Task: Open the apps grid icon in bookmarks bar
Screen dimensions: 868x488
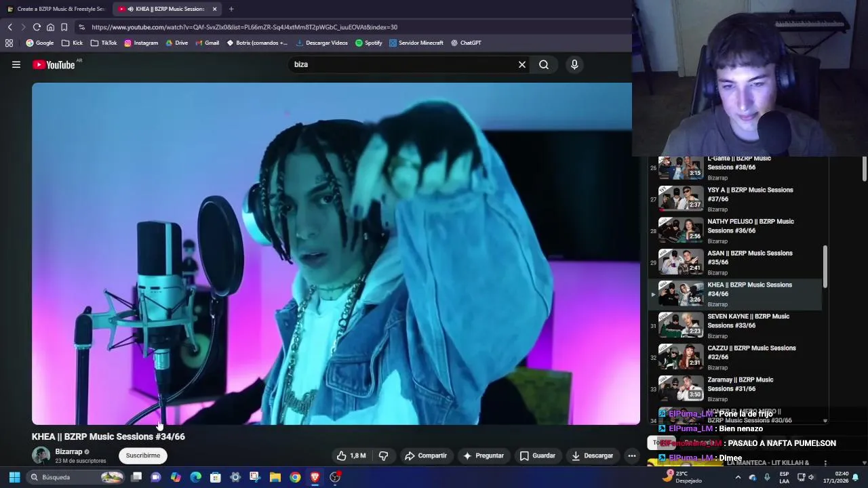Action: point(9,43)
